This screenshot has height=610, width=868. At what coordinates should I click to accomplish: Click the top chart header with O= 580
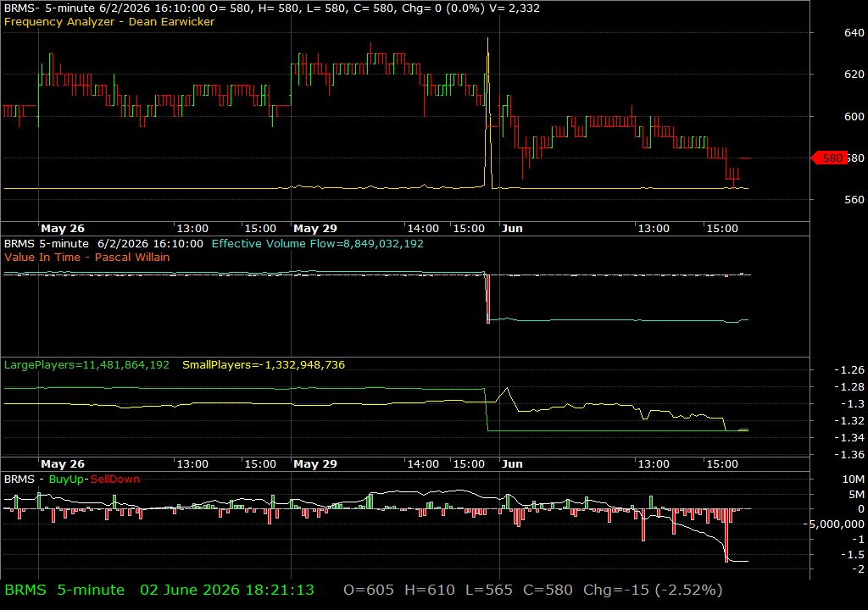272,8
